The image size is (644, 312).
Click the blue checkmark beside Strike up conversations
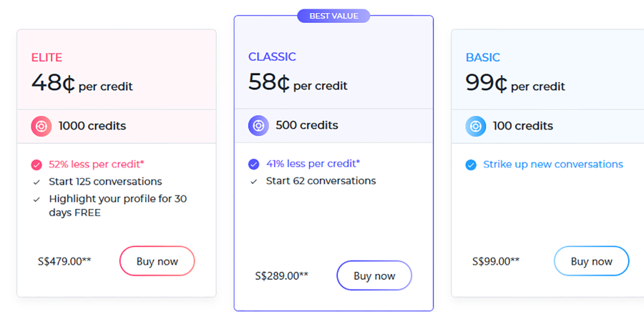tap(471, 165)
